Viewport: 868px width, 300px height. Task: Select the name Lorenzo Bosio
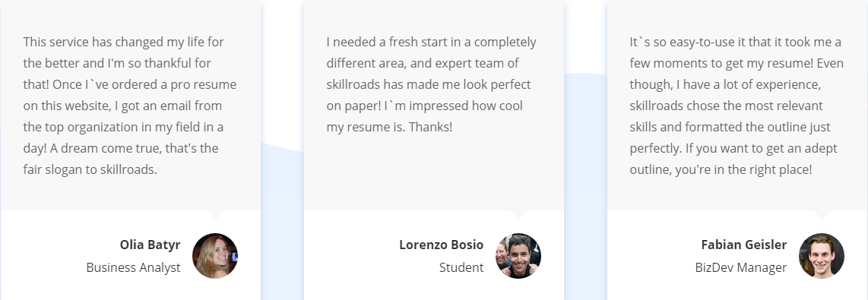point(441,245)
